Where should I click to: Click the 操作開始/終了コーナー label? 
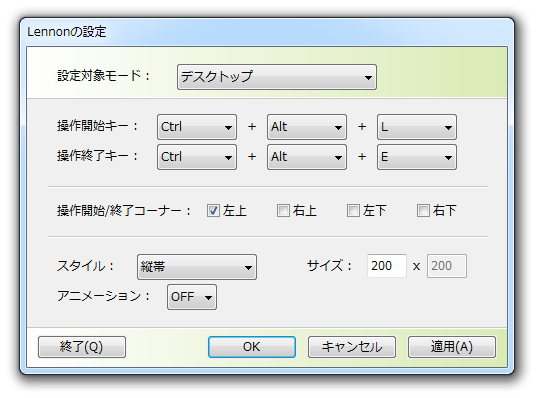click(x=124, y=210)
